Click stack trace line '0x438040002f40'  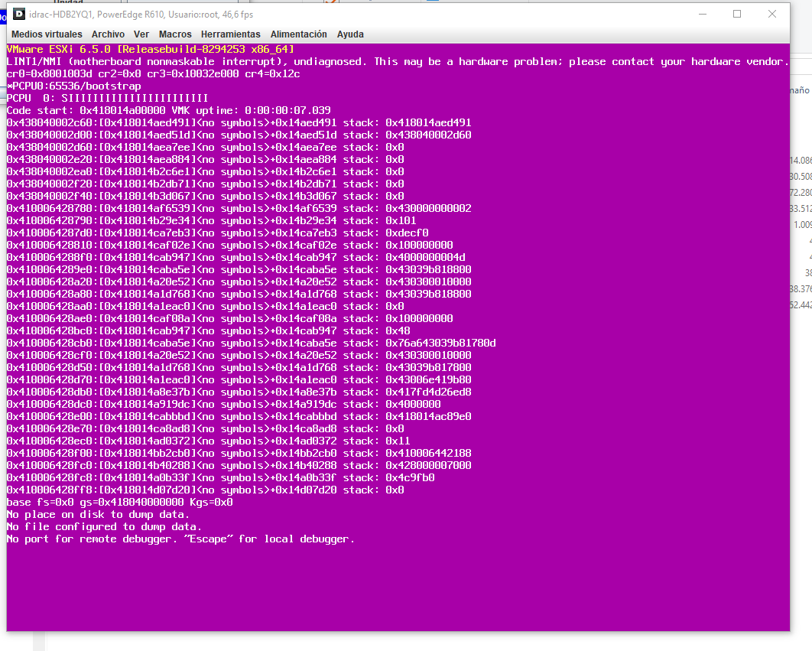coord(205,197)
